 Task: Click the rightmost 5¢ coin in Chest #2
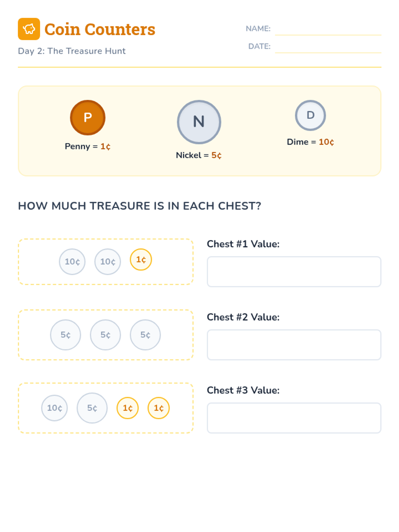point(145,335)
